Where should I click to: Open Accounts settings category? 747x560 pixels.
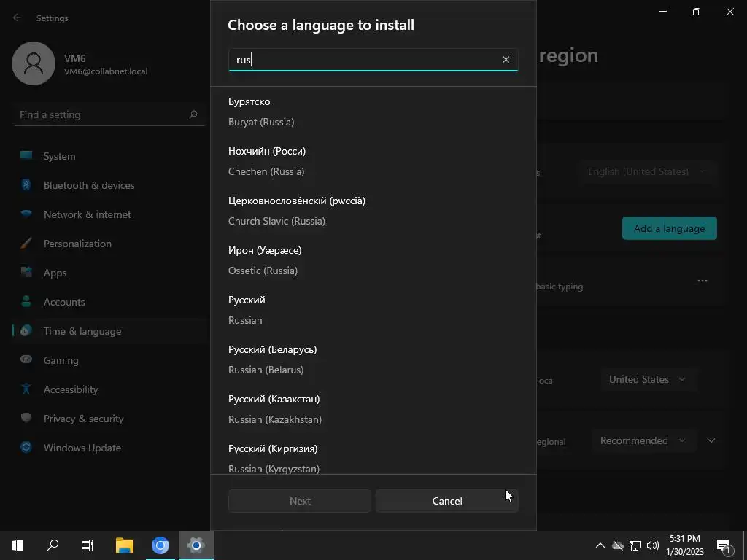coord(109,302)
